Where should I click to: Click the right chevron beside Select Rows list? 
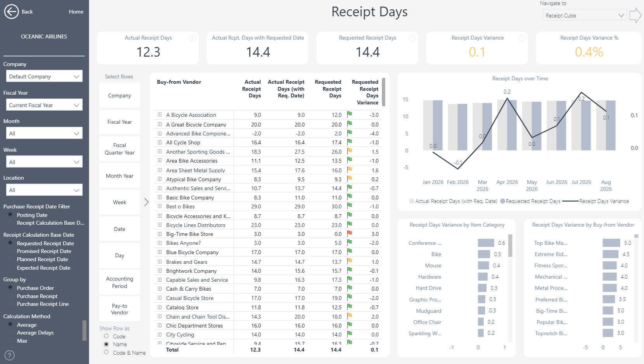click(x=146, y=202)
